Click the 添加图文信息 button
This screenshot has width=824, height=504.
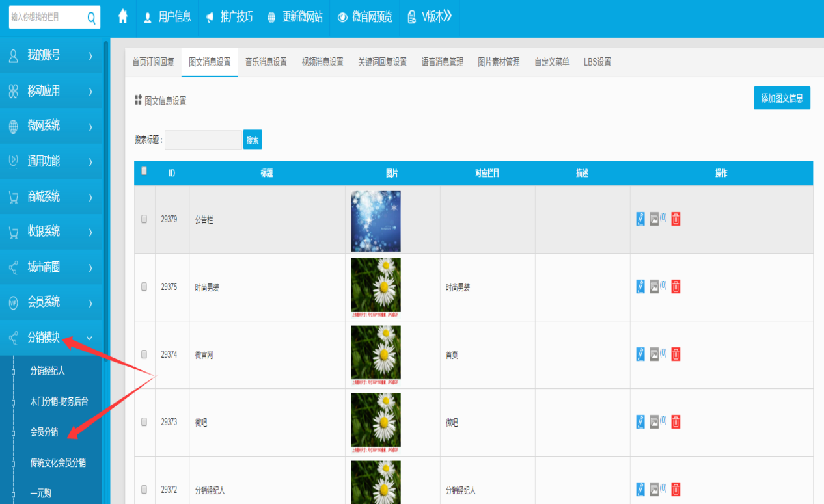pos(781,98)
